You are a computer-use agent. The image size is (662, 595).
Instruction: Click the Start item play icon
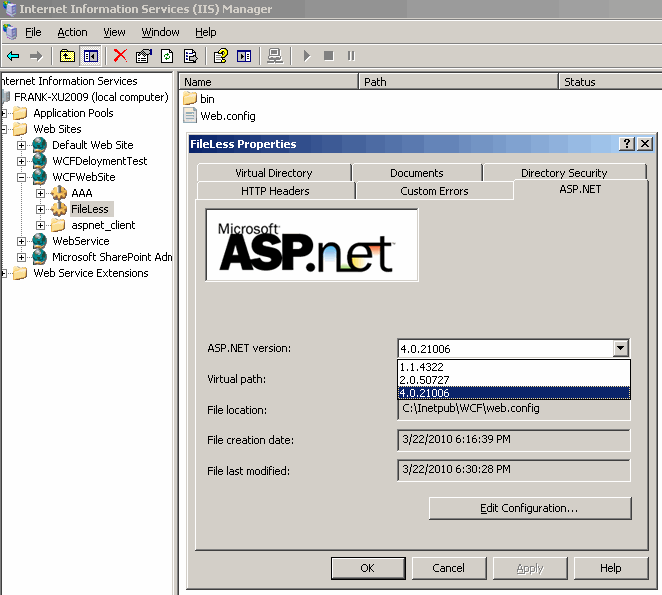pos(307,56)
